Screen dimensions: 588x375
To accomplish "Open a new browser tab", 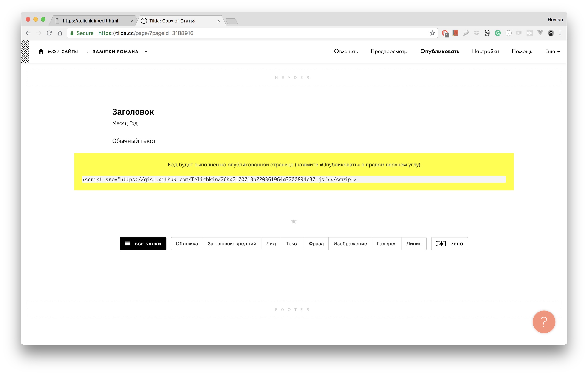I will tap(232, 22).
